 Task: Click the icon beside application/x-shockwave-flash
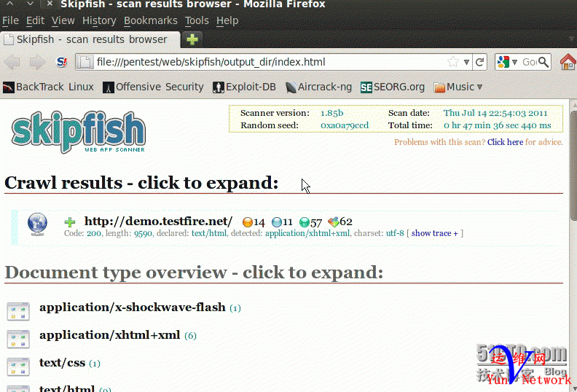click(x=18, y=311)
